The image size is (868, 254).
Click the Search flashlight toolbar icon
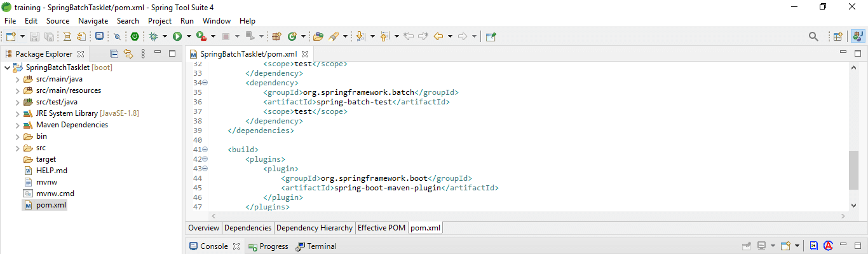point(333,37)
